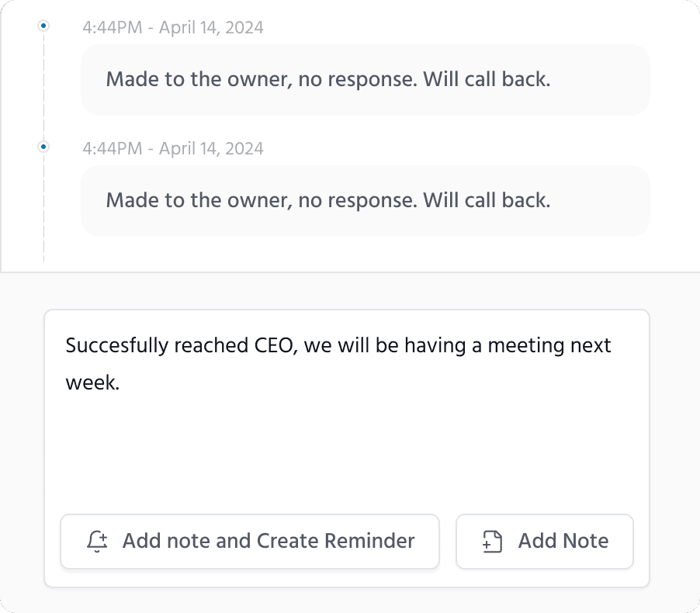Viewport: 700px width, 613px height.
Task: Place cursor on the misspelled word 'Succesfully'
Action: [113, 345]
